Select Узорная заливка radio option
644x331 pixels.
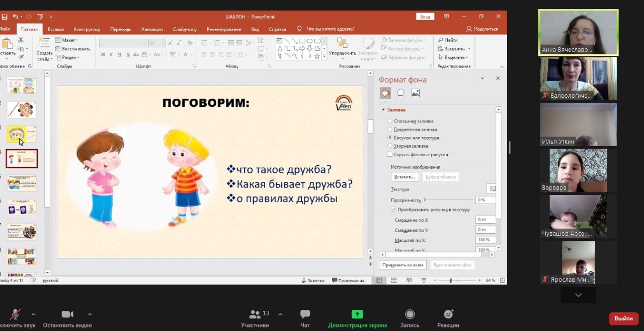tap(390, 146)
